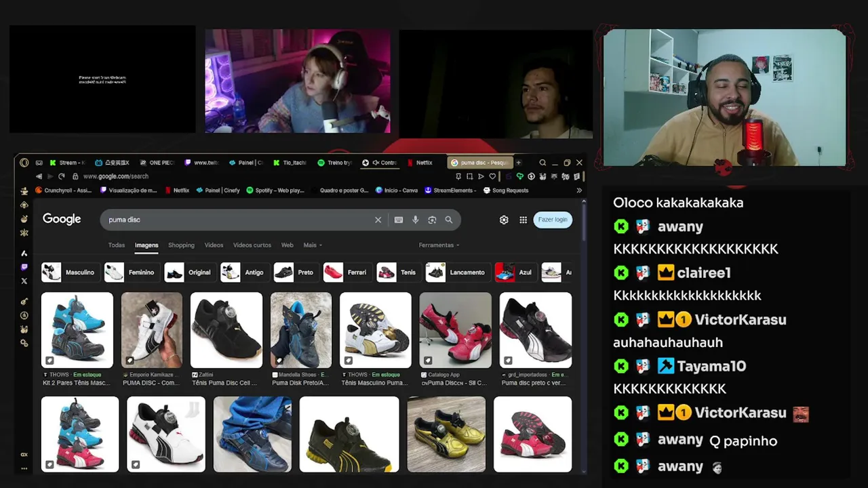
Task: Open the Google apps grid
Action: click(x=524, y=220)
